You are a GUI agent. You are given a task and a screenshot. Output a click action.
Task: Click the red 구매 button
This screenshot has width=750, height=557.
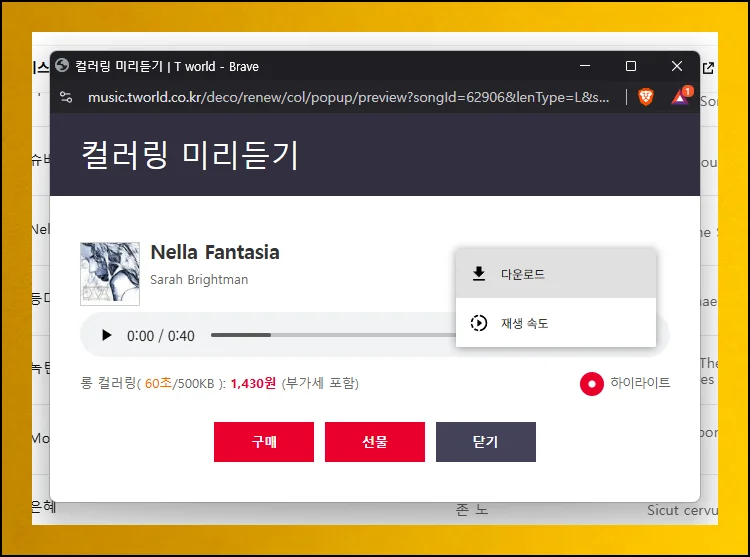pos(264,442)
